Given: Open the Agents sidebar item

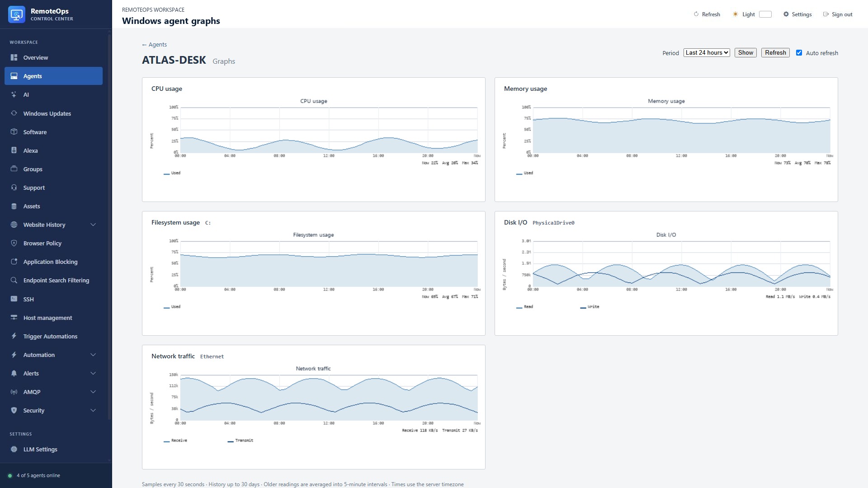Looking at the screenshot, I should pos(53,76).
